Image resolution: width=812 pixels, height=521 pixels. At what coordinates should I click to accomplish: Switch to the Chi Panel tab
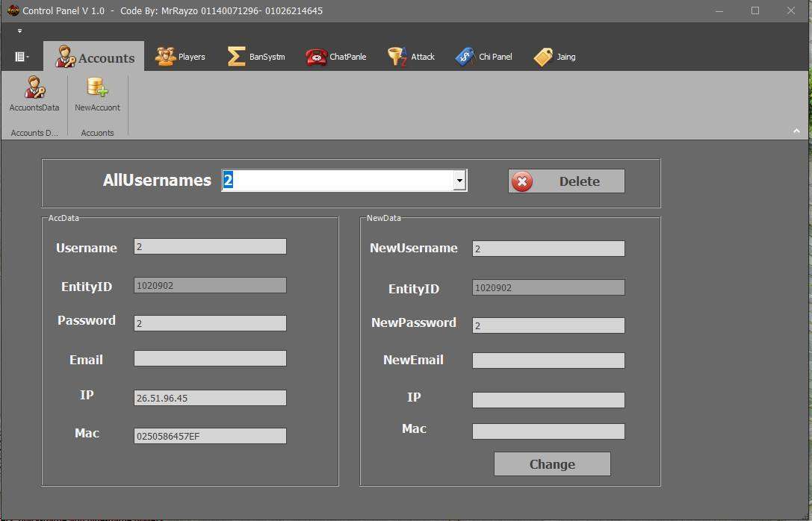tap(483, 57)
